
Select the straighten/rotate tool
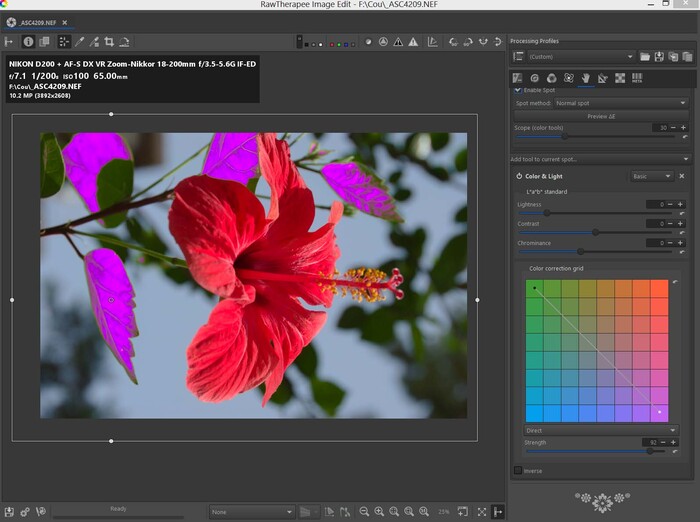(124, 42)
